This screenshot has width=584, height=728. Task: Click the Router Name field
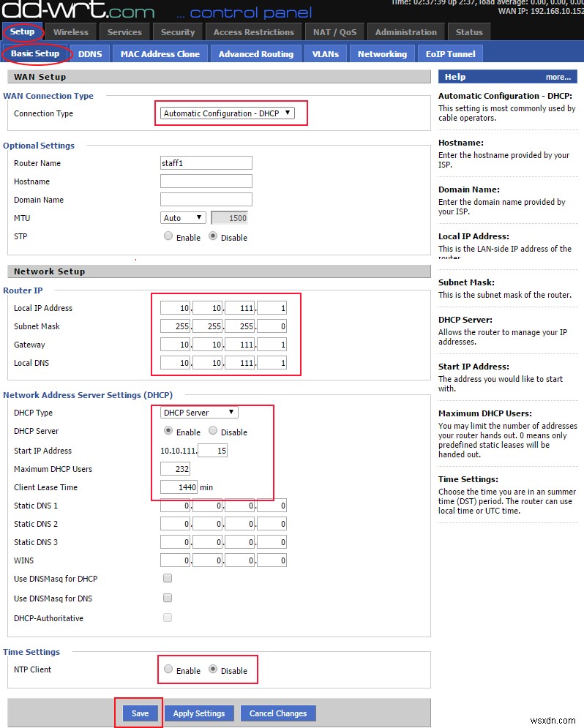206,163
